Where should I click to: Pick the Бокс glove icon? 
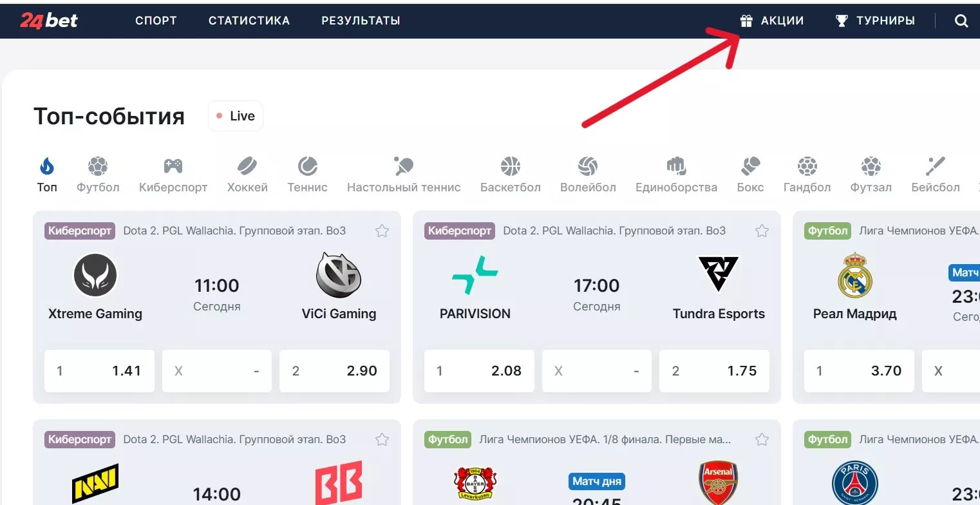coord(750,167)
